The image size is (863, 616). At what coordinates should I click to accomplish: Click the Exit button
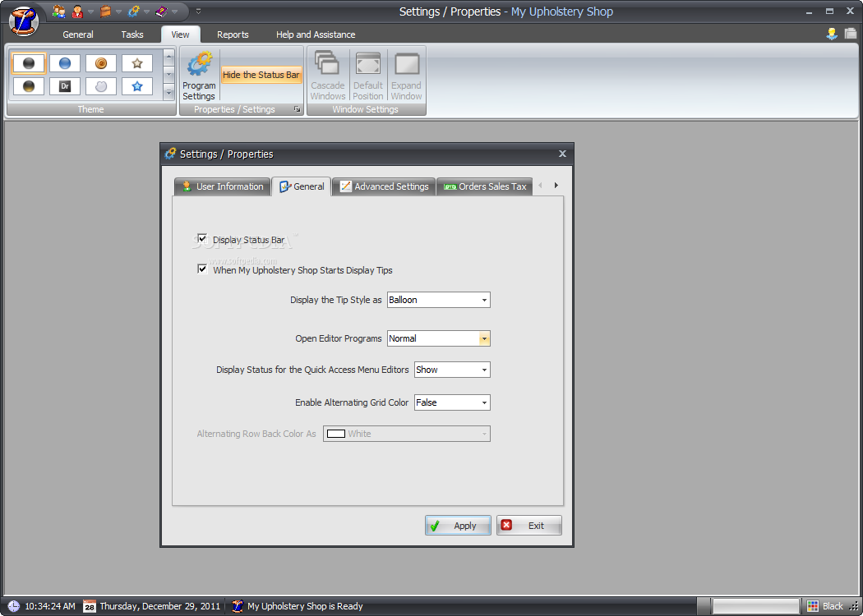pyautogui.click(x=529, y=526)
